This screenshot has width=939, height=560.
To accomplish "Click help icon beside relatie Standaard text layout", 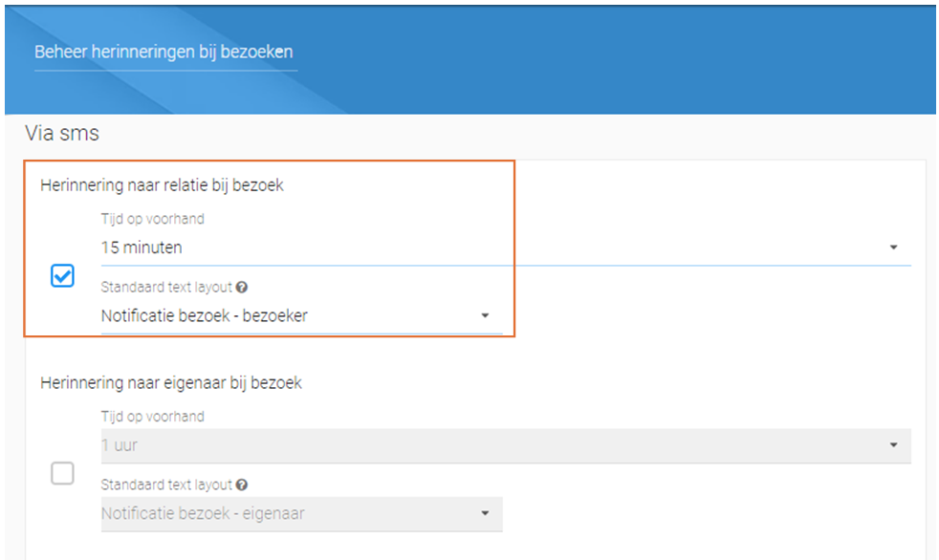I will (241, 288).
